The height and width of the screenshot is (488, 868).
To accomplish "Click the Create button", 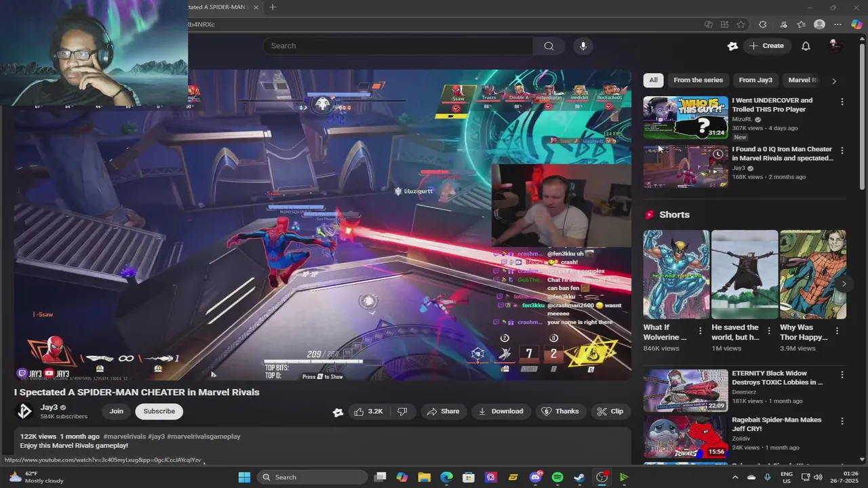I will pos(766,46).
